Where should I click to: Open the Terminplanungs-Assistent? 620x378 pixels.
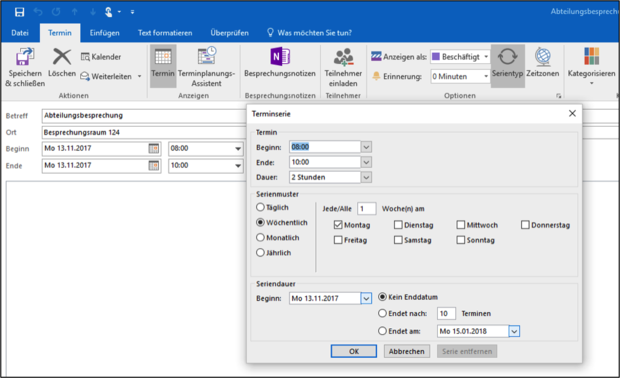click(206, 67)
